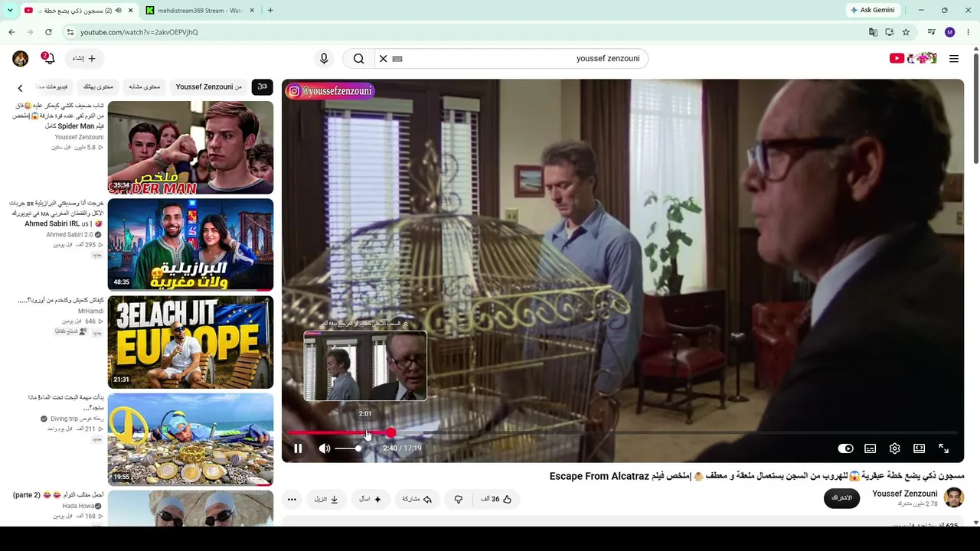Open the '3ELACH JIT EUROPE' video thumbnail

coord(191,342)
